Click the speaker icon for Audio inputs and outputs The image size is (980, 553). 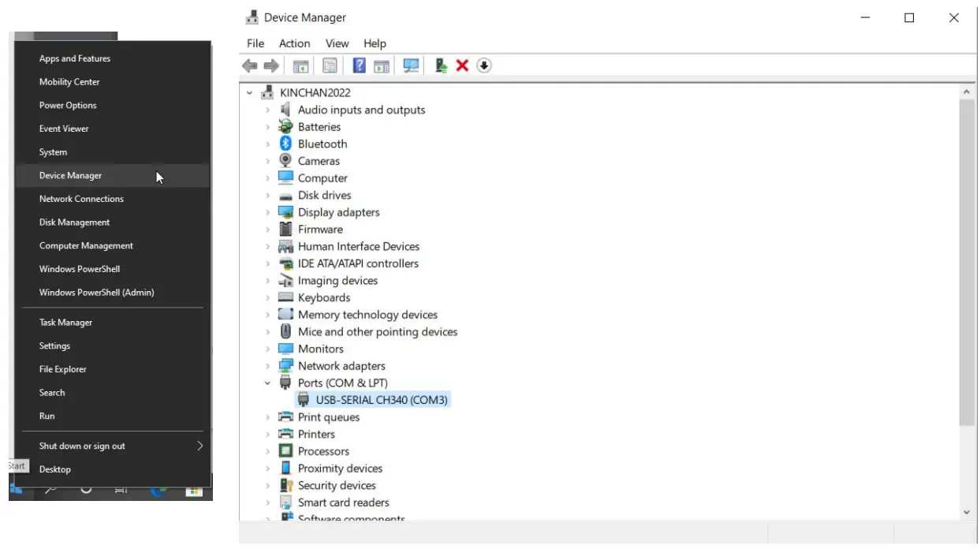(x=285, y=110)
